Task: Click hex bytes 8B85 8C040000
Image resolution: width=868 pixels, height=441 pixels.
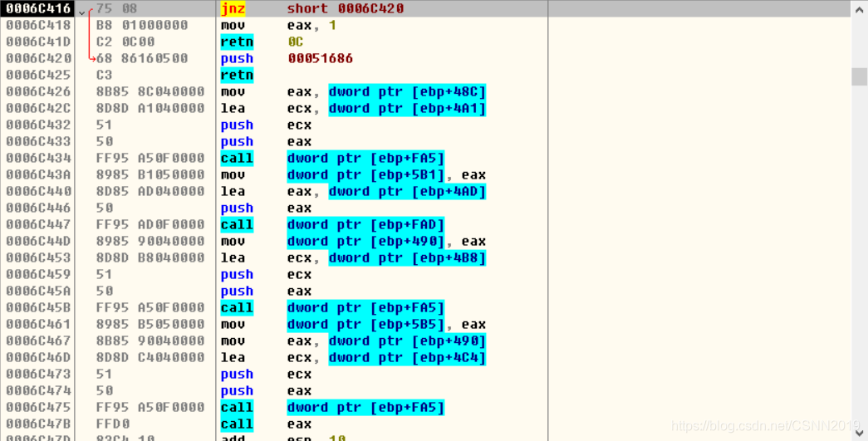Action: pos(150,92)
